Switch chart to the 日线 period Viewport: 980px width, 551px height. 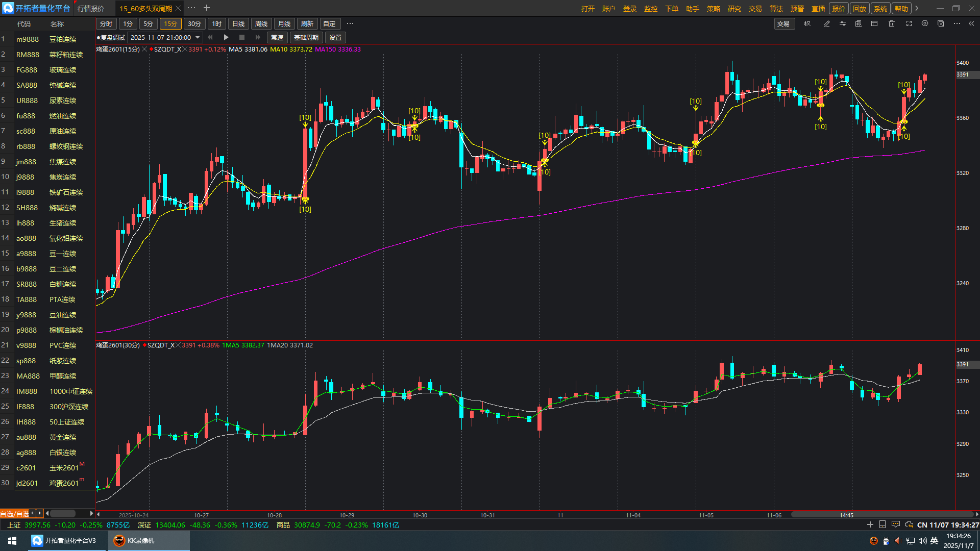pyautogui.click(x=238, y=24)
